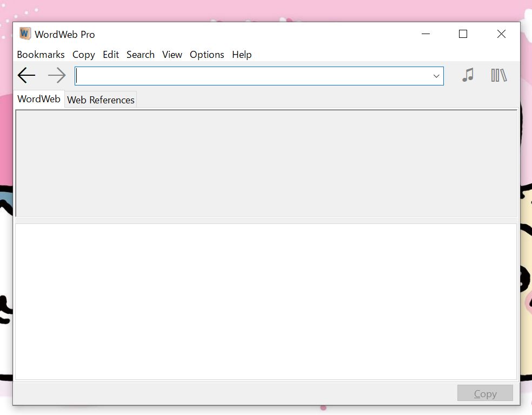Open the Help menu

tap(242, 55)
